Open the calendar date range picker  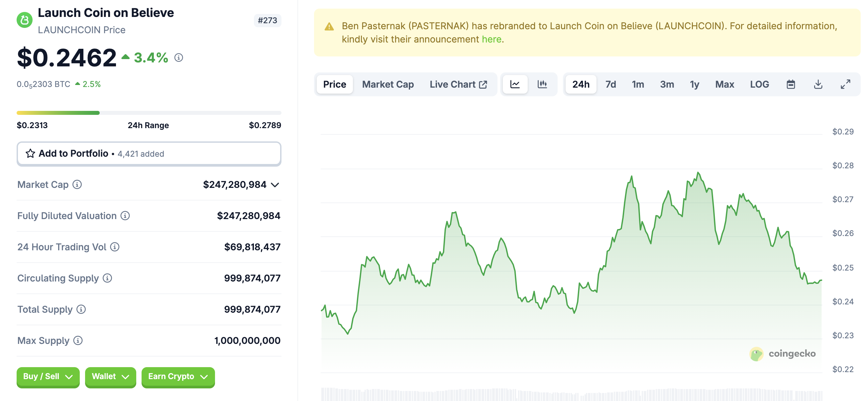791,84
